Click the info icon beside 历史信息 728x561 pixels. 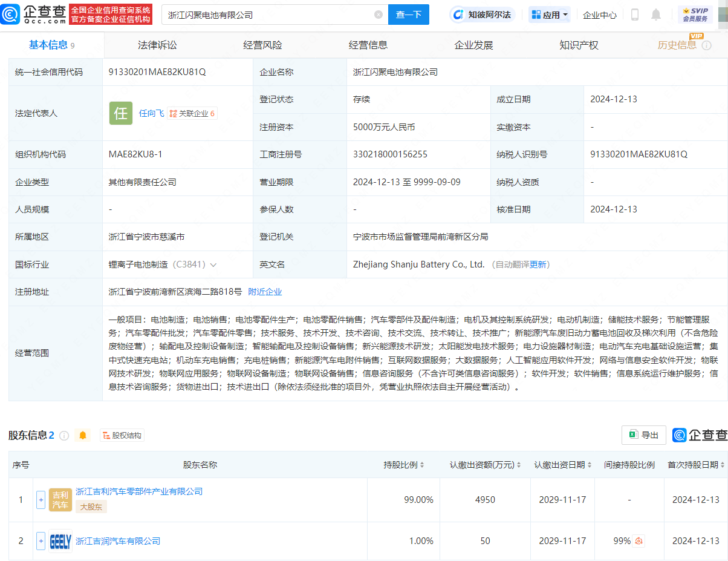pyautogui.click(x=706, y=45)
